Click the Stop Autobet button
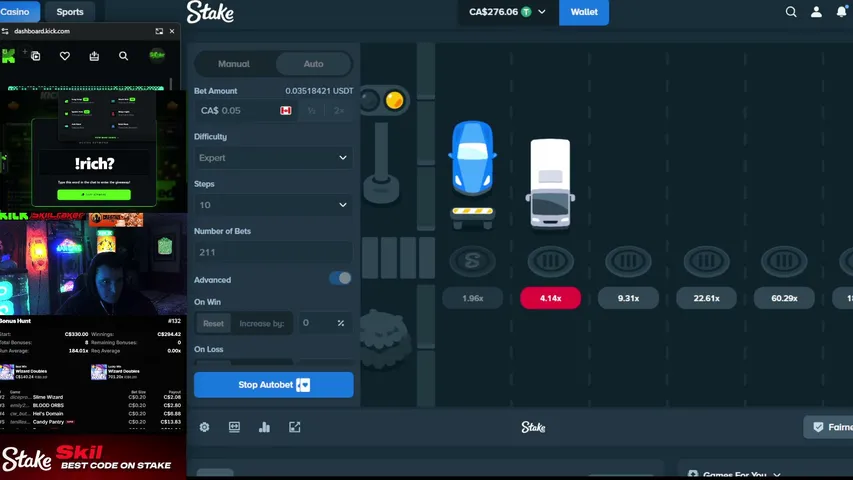This screenshot has height=480, width=853. pos(274,385)
